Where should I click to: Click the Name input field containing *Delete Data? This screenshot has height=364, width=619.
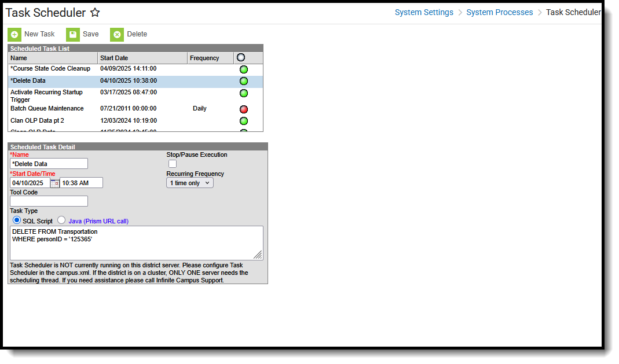pos(49,164)
